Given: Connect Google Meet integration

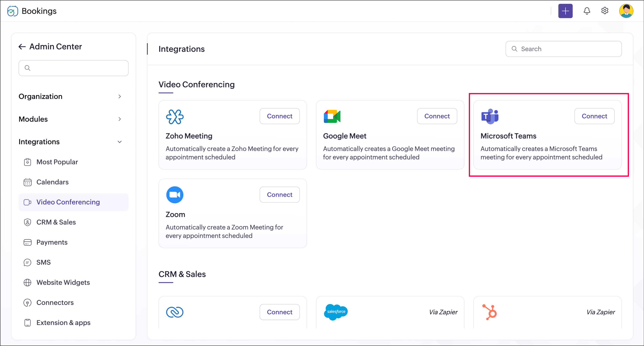Looking at the screenshot, I should 437,116.
